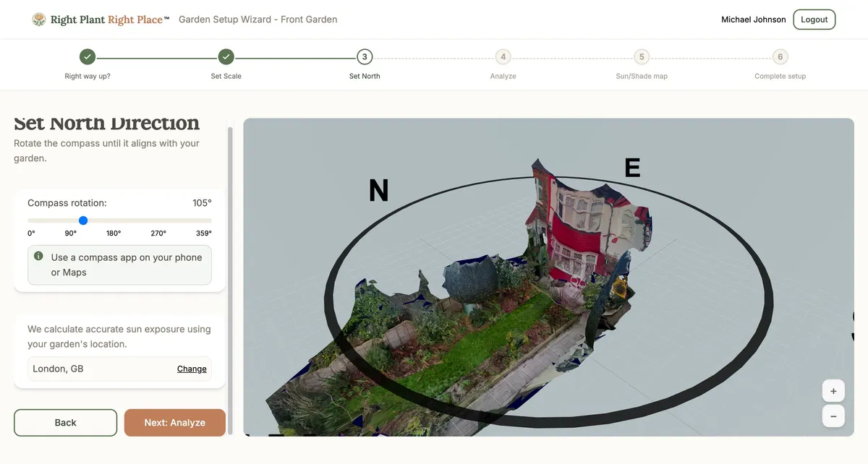Click the N marker on the compass
The image size is (868, 464).
pos(378,190)
